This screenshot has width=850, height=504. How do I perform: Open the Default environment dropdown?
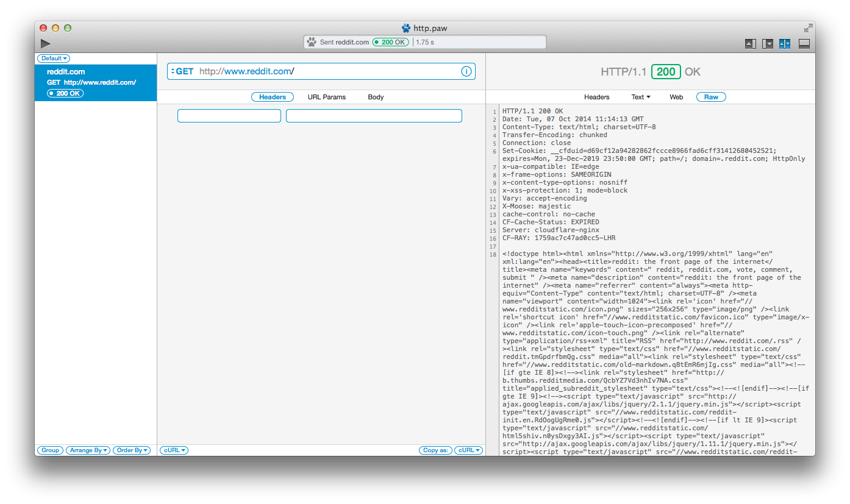(x=54, y=59)
